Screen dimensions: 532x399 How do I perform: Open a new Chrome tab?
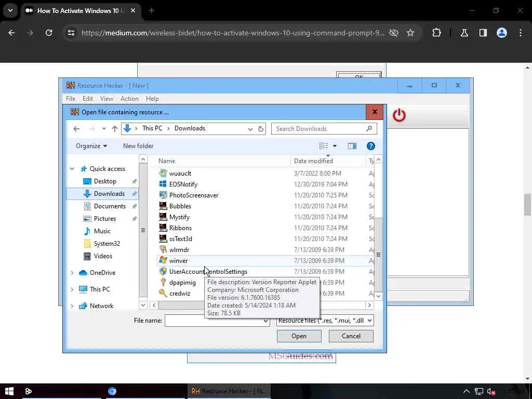(152, 11)
